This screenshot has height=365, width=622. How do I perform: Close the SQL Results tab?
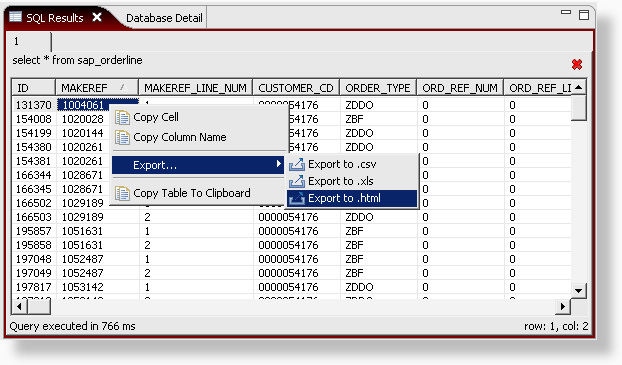pyautogui.click(x=97, y=17)
